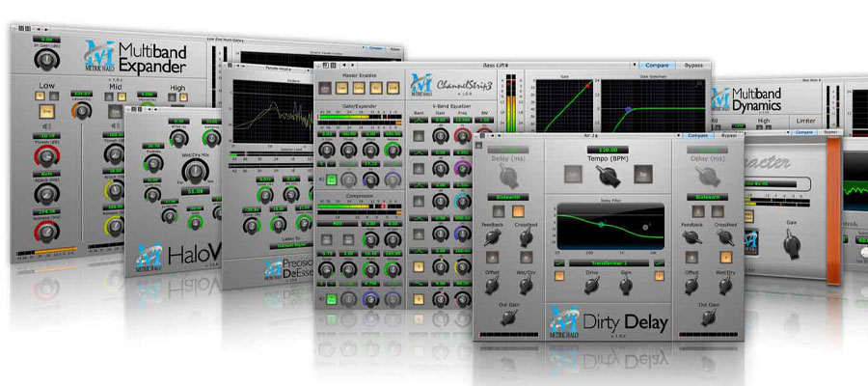Click the Sync button left of the Tempo knob

pos(573,175)
